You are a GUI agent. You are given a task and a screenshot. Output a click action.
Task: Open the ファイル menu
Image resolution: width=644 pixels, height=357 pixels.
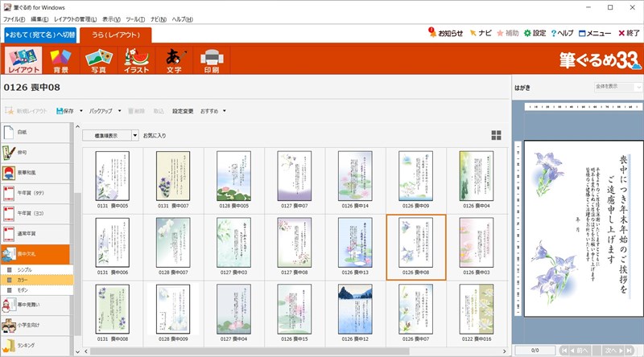point(14,19)
